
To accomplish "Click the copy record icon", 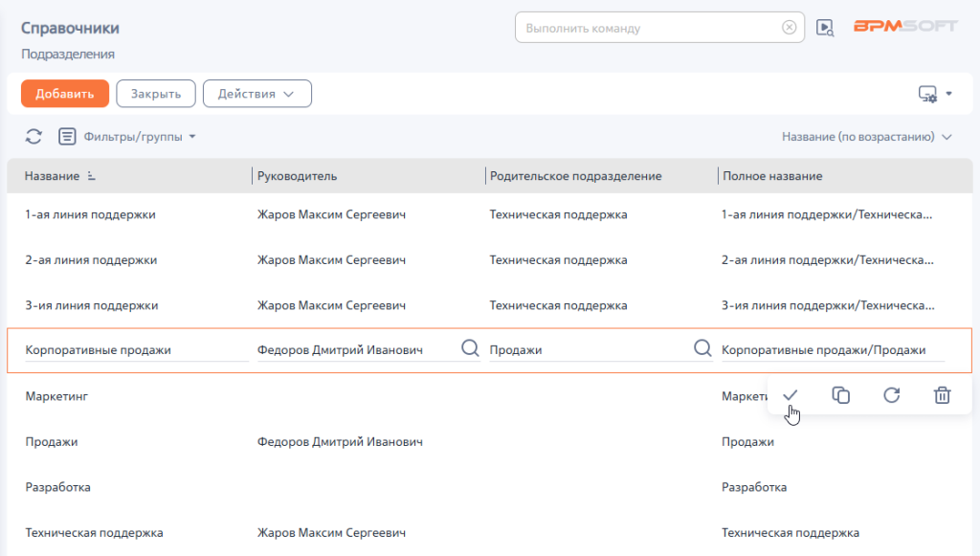I will point(841,395).
